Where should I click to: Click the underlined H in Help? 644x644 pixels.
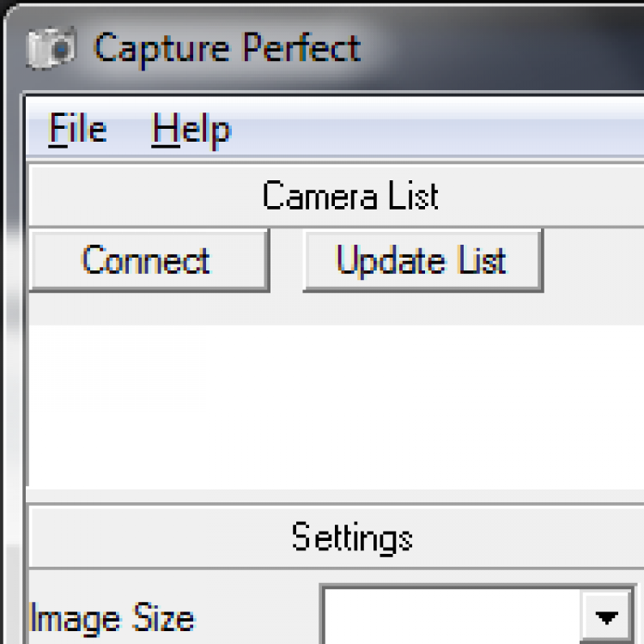(x=166, y=128)
